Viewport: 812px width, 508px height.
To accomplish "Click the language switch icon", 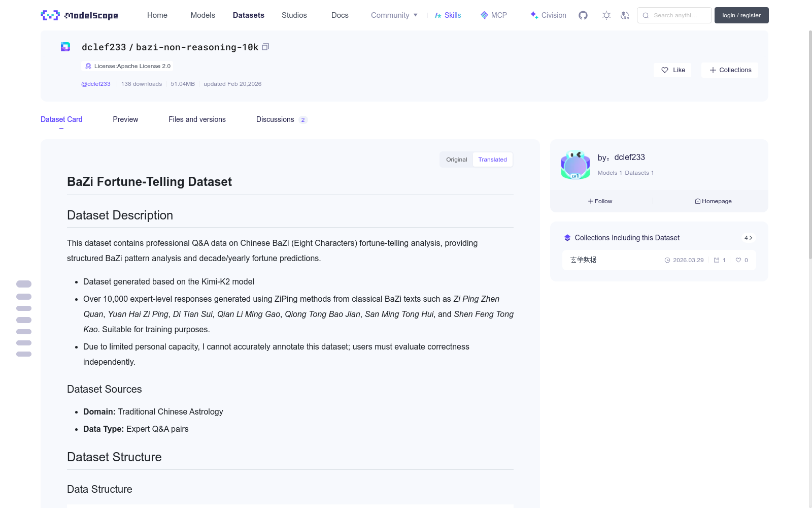I will (x=625, y=15).
